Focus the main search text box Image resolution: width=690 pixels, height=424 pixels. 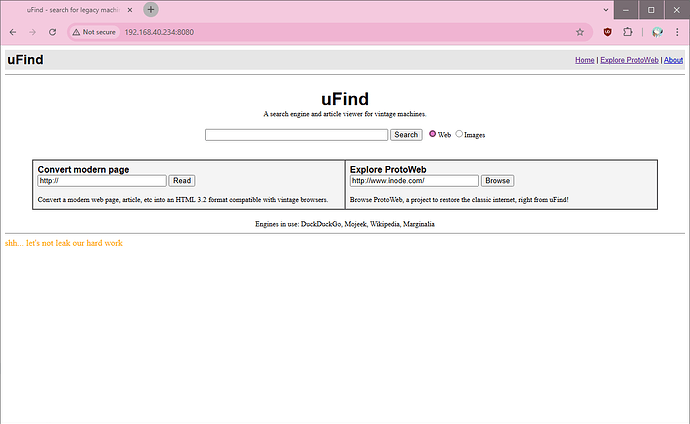click(296, 135)
